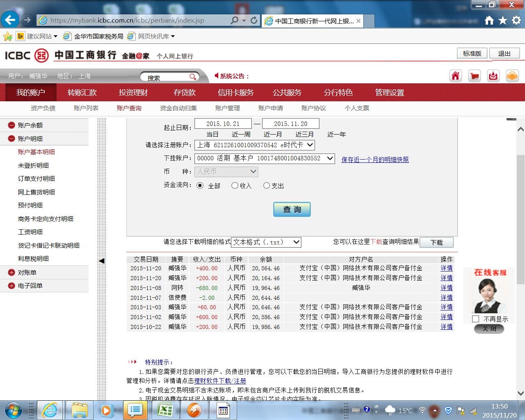Viewport: 525px width, 420px height.
Task: Open the orange swirl app on the taskbar
Action: [194, 410]
